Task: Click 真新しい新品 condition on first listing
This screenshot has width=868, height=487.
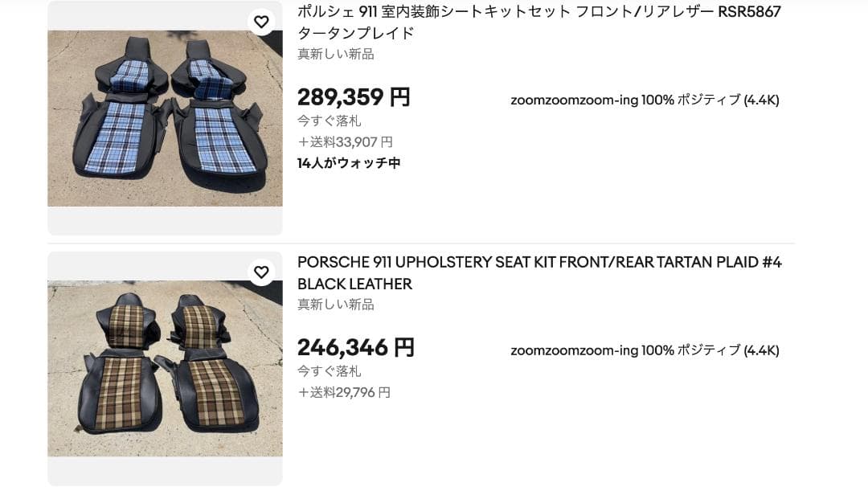Action: (336, 54)
